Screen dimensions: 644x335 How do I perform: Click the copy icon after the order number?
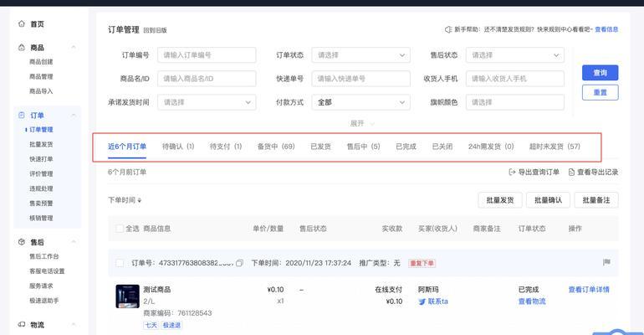pyautogui.click(x=239, y=263)
